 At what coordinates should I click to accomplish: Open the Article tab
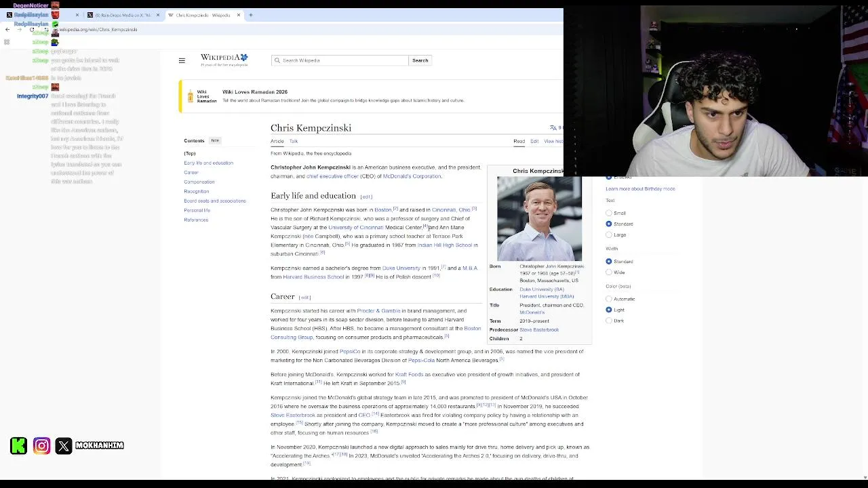coord(277,141)
